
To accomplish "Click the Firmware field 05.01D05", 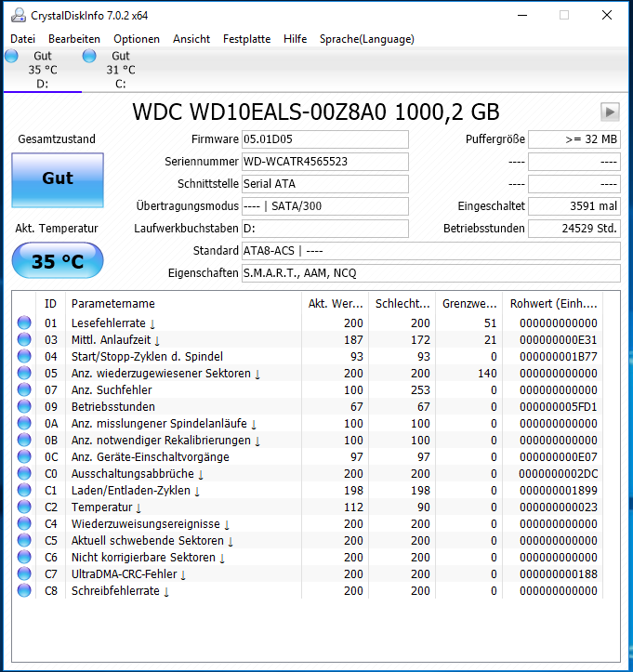I will [324, 139].
